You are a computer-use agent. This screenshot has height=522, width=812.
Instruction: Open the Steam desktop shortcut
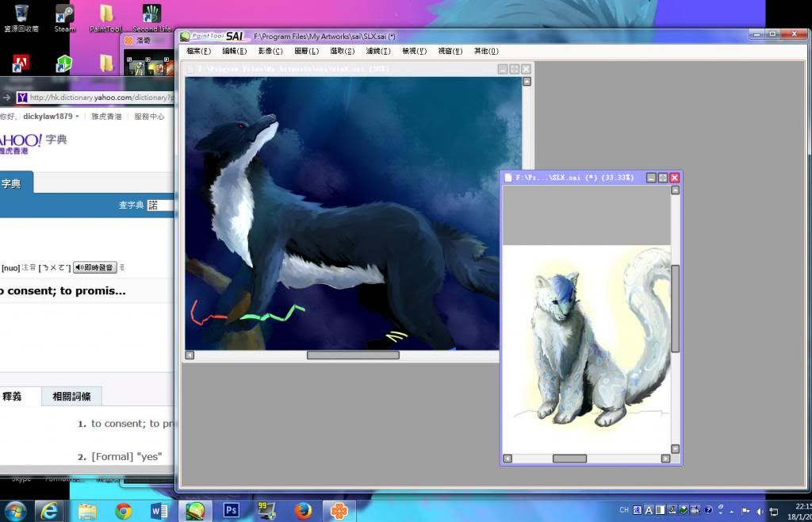[x=65, y=17]
